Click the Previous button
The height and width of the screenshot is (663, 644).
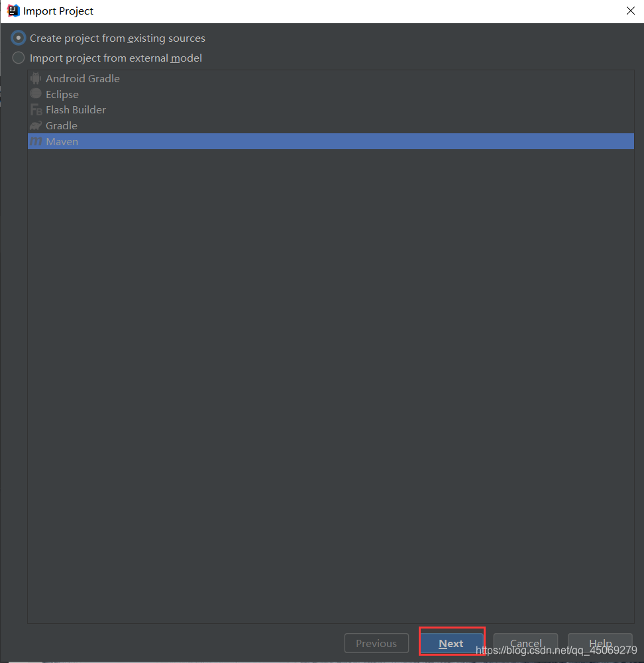pos(376,643)
